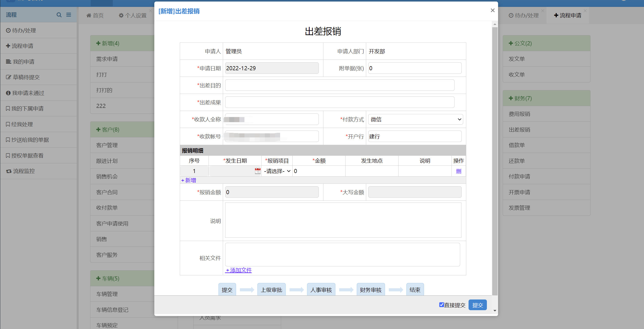Focus the 出差成果 input field
This screenshot has width=644, height=329.
[340, 102]
